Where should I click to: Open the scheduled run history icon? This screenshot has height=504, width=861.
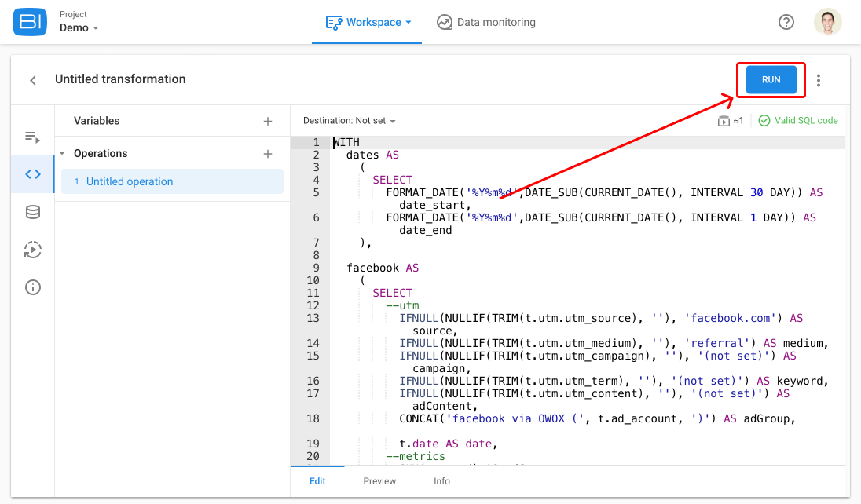click(x=33, y=250)
